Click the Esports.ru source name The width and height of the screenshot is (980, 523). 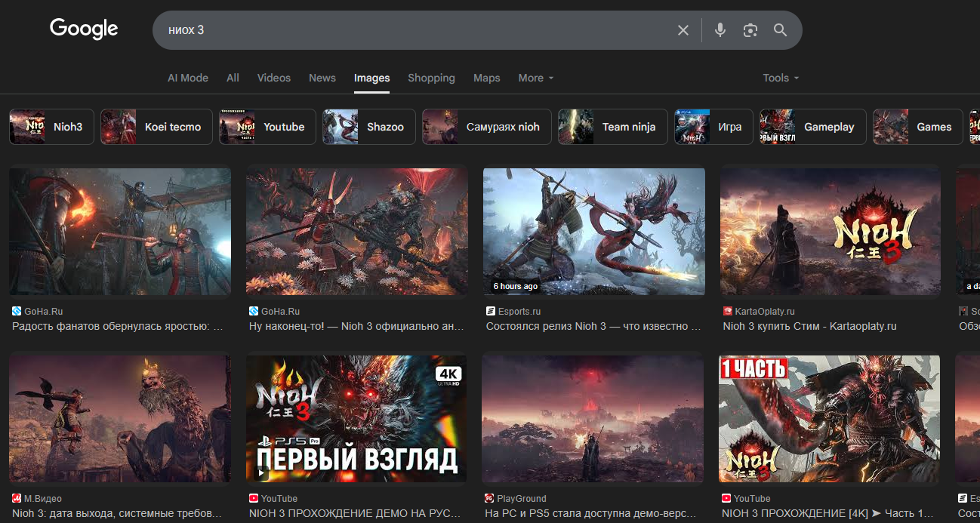coord(519,311)
